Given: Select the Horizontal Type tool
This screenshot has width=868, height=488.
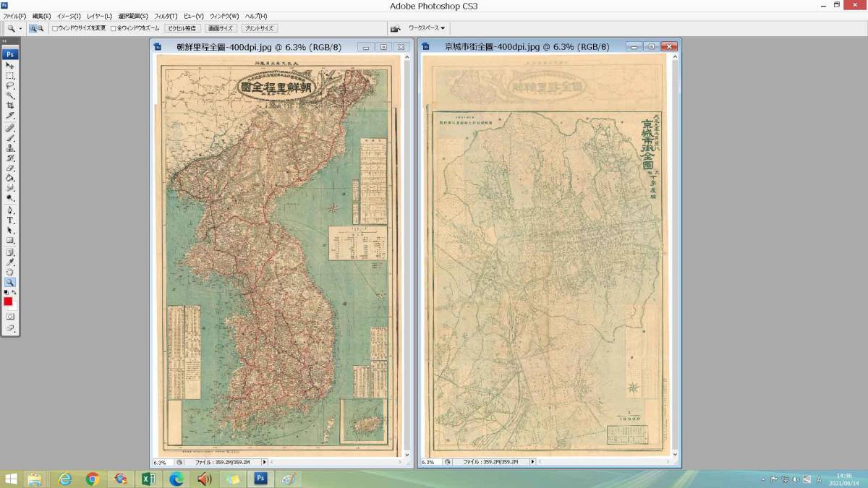Looking at the screenshot, I should coord(10,221).
